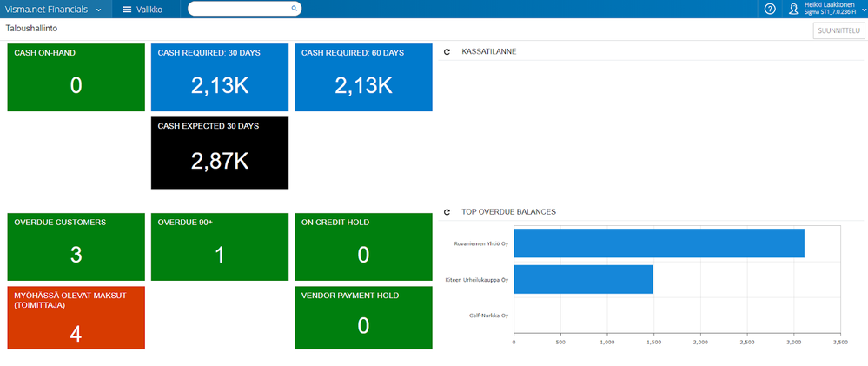Click the Kiteen Urheilukauppa Oy axis label
The image size is (868, 366).
[477, 280]
